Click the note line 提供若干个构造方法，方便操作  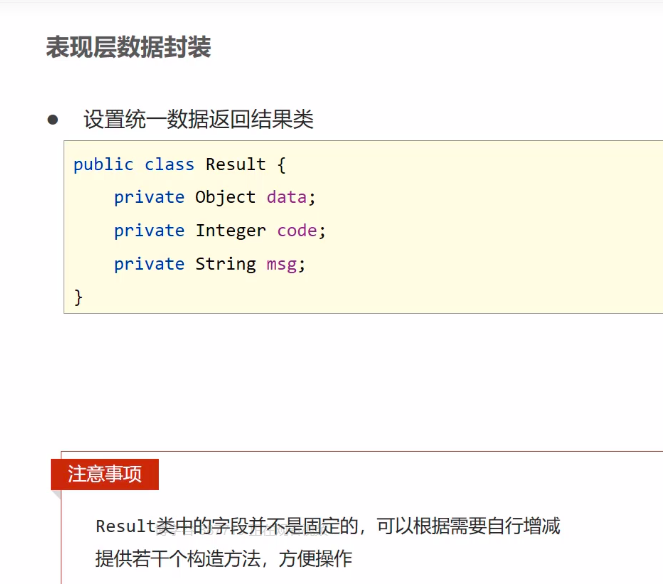(x=223, y=558)
